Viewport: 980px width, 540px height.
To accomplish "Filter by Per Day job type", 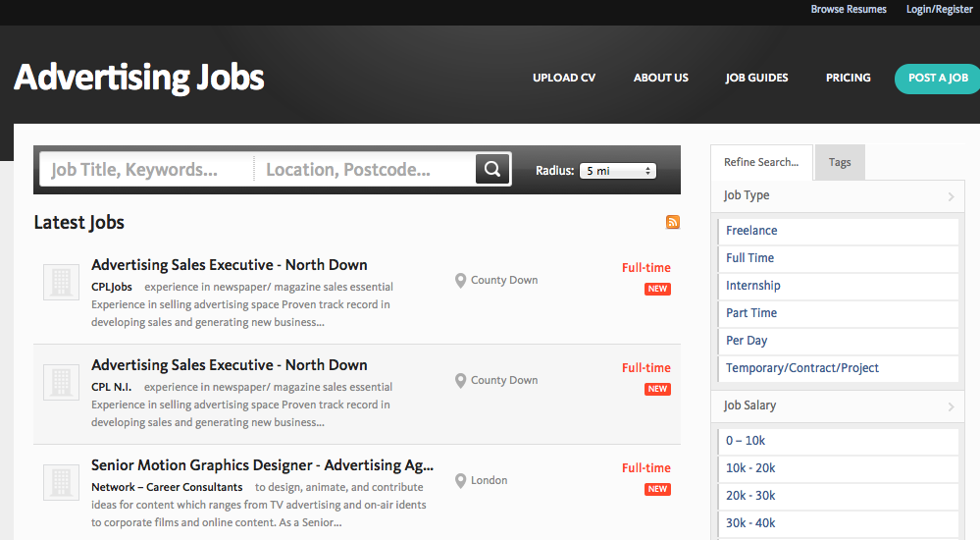I will coord(838,341).
